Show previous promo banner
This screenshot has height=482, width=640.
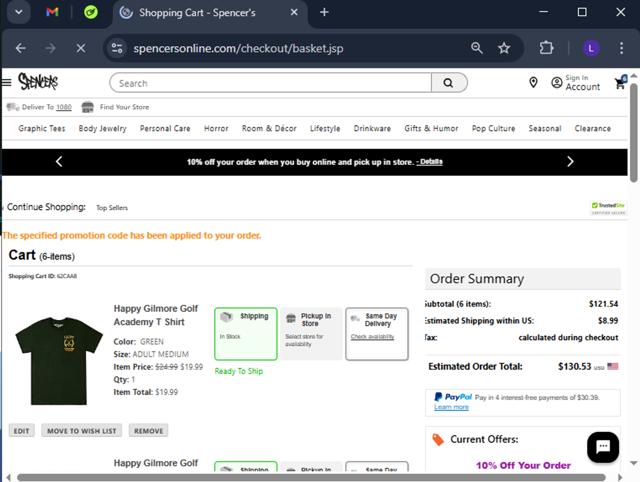pos(59,162)
